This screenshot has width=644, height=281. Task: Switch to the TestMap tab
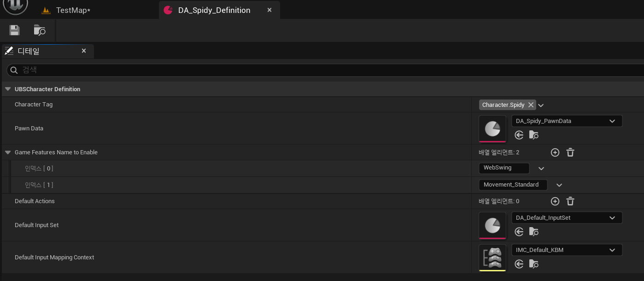click(x=73, y=10)
